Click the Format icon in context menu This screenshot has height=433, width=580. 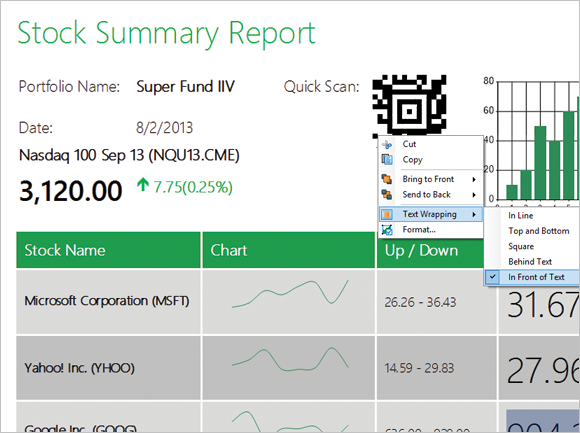387,230
